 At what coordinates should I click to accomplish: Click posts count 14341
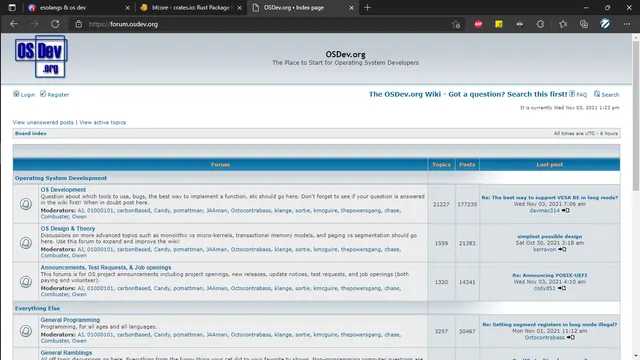pyautogui.click(x=467, y=282)
